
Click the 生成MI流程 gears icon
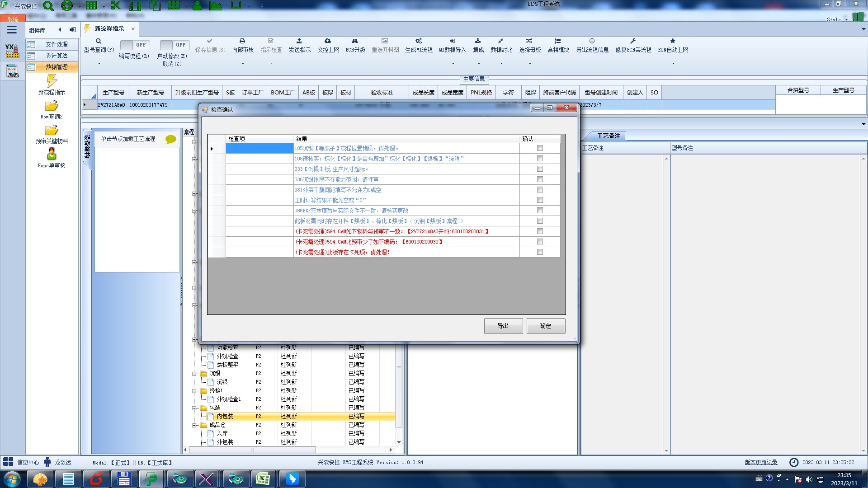pyautogui.click(x=419, y=41)
